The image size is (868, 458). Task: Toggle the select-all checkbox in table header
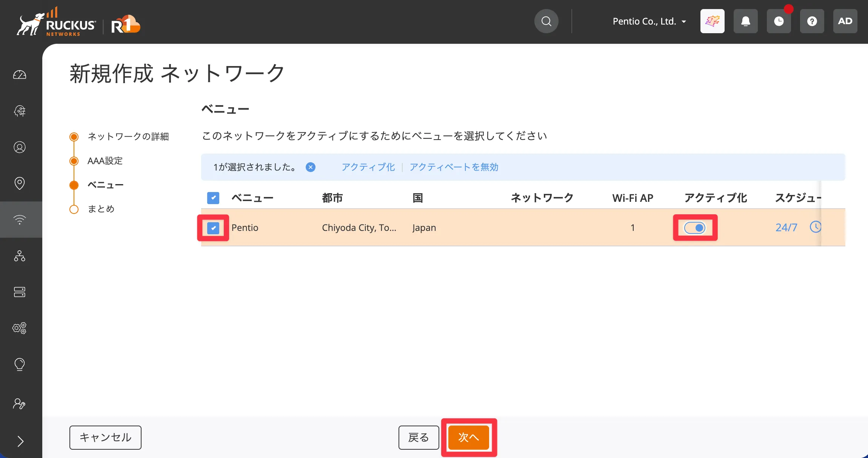213,198
